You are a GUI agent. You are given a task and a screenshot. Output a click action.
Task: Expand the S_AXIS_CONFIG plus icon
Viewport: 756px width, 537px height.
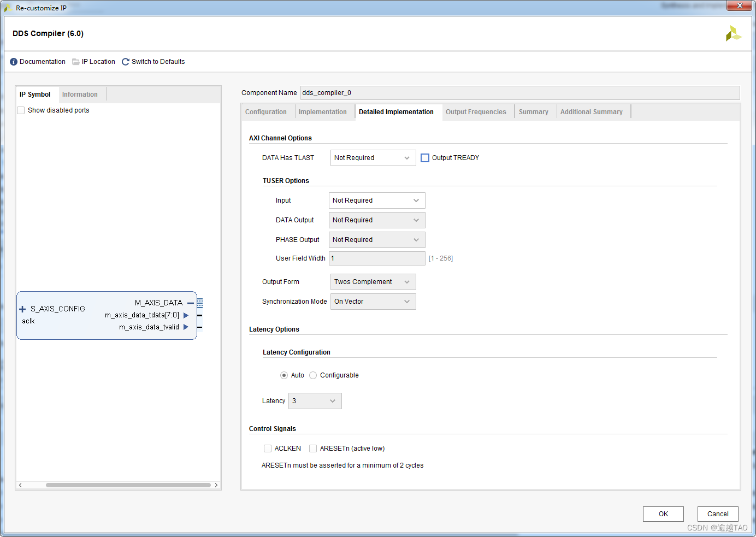[x=22, y=309]
